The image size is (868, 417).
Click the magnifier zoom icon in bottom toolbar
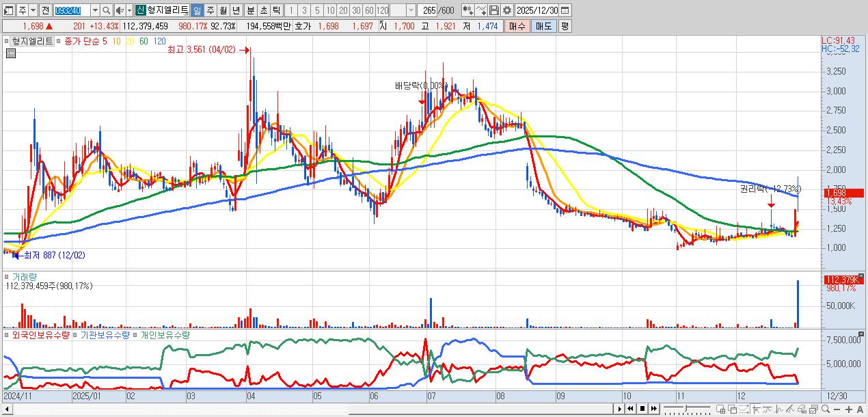click(825, 409)
